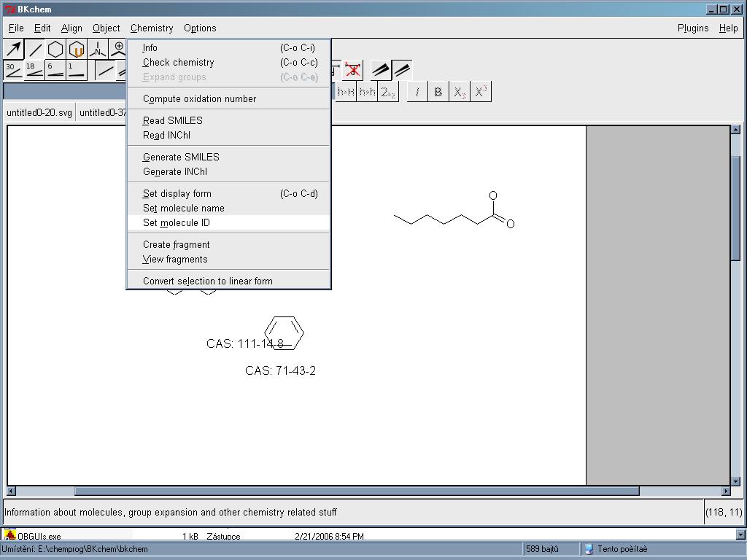Choose Read SMILES
Viewport: 747px width, 560px height.
[228, 120]
